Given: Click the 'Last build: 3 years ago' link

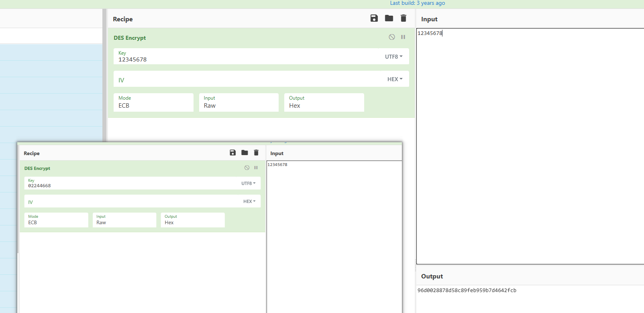Looking at the screenshot, I should point(417,3).
